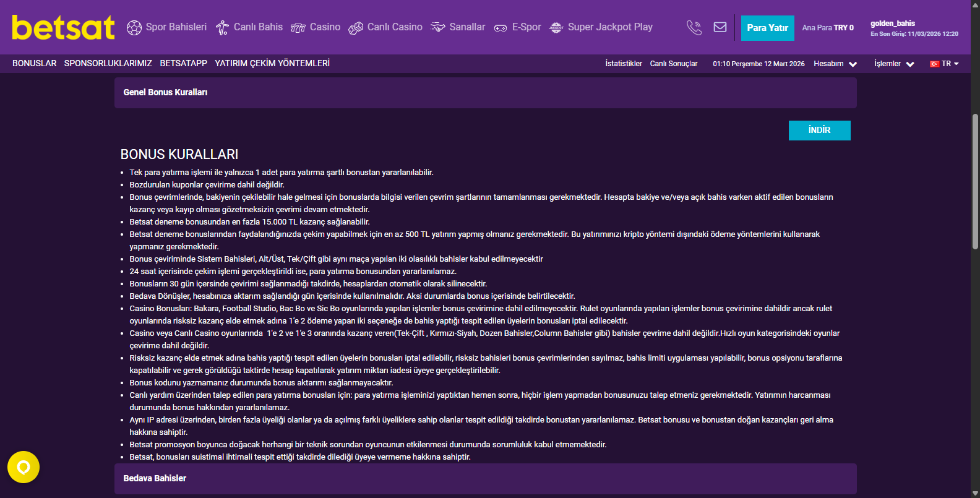
Task: Click the soccer ball icon beside Spor Bahisleri
Action: (134, 28)
